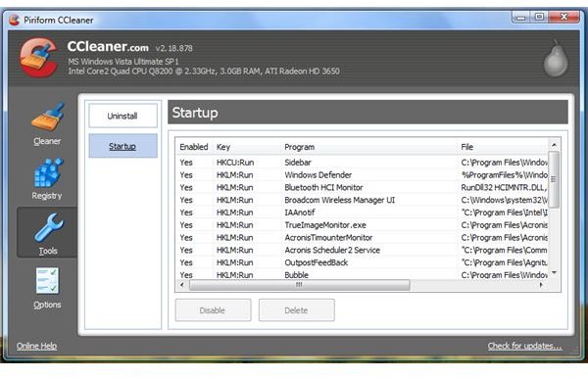
Task: Click the vertical scrollbar up arrow
Action: (x=554, y=145)
